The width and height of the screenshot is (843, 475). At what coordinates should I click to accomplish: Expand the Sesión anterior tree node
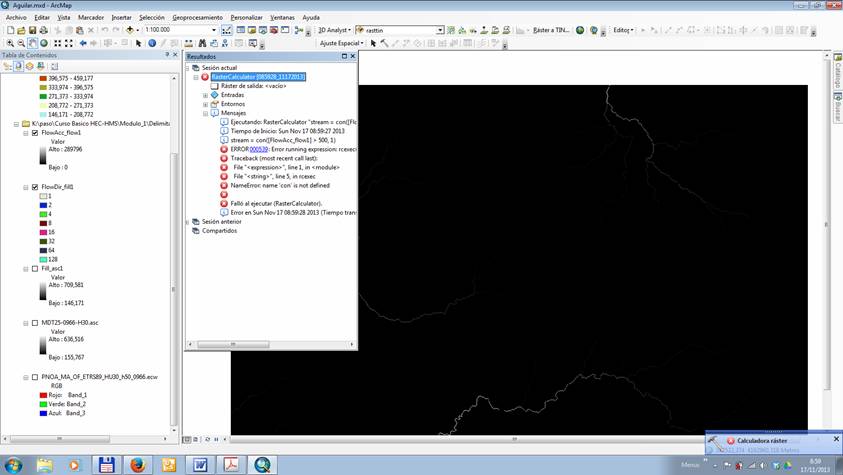pyautogui.click(x=189, y=221)
